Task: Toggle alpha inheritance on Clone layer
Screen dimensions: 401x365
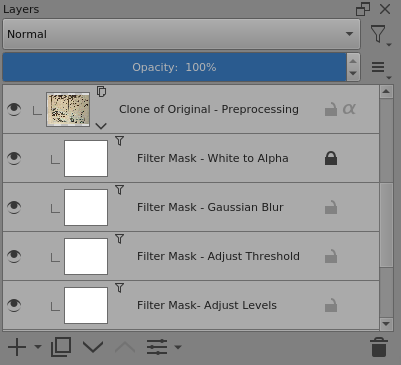Action: click(x=349, y=109)
